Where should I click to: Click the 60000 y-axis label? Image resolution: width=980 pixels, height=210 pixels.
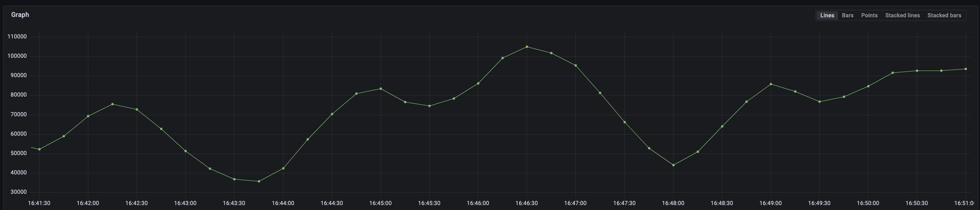pyautogui.click(x=19, y=134)
